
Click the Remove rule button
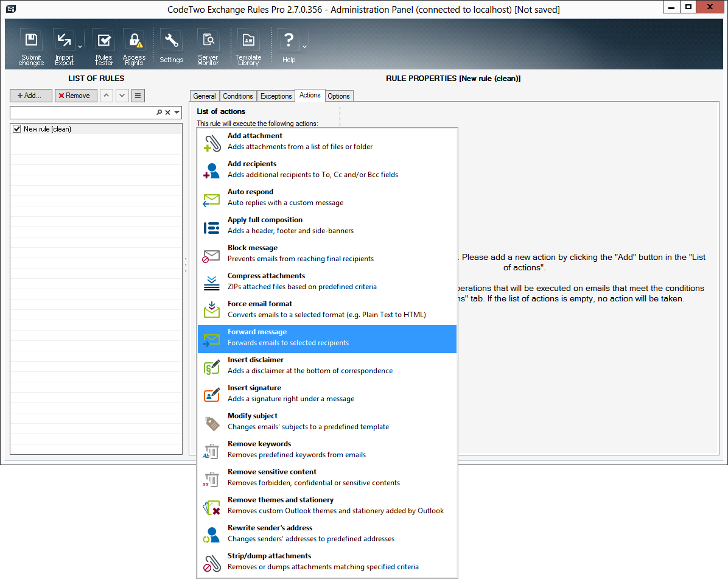pos(75,96)
